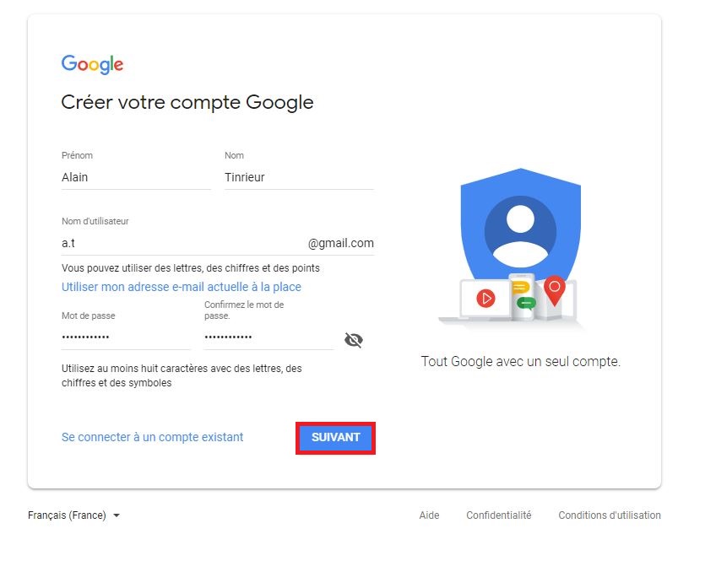Focus the Nom field containing Tinrieur

click(299, 177)
